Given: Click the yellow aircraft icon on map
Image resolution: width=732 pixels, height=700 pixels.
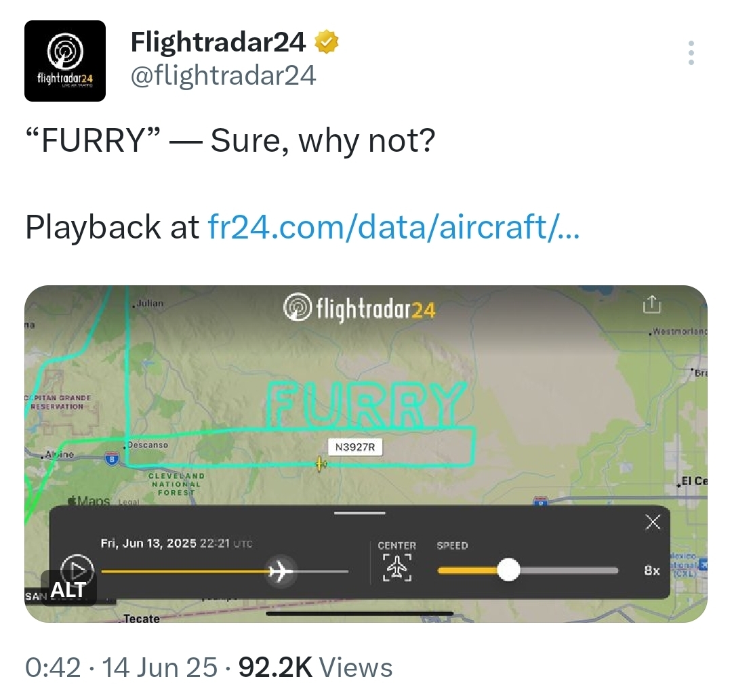Looking at the screenshot, I should pos(320,464).
